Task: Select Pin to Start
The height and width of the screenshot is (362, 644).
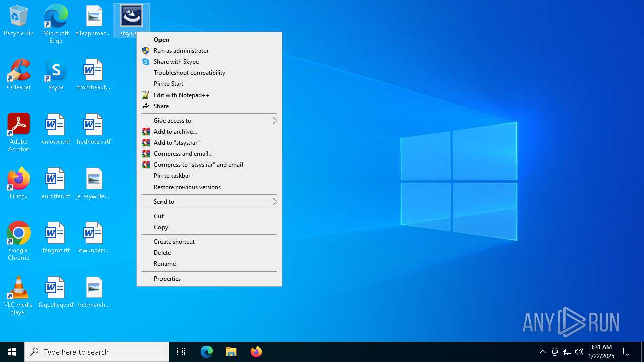Action: click(209, 84)
